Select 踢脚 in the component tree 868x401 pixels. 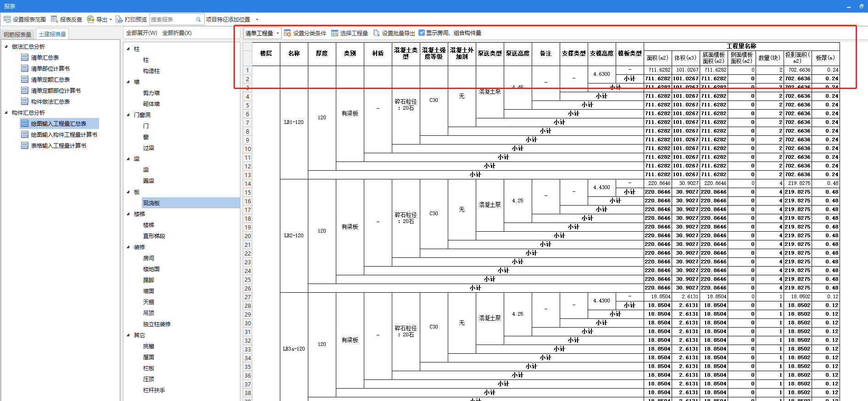tap(149, 280)
